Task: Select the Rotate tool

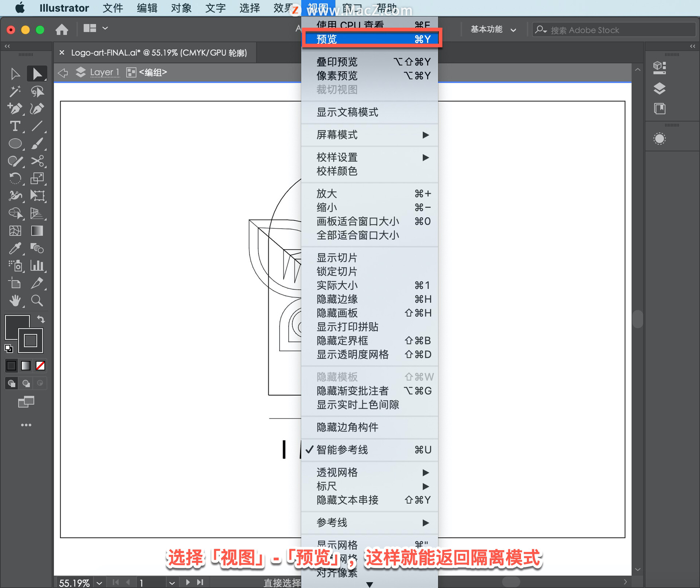Action: pyautogui.click(x=15, y=179)
